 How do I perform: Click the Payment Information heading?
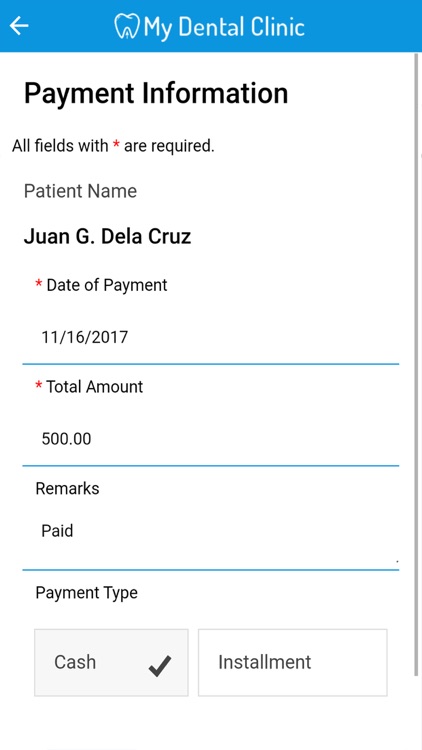(x=156, y=93)
